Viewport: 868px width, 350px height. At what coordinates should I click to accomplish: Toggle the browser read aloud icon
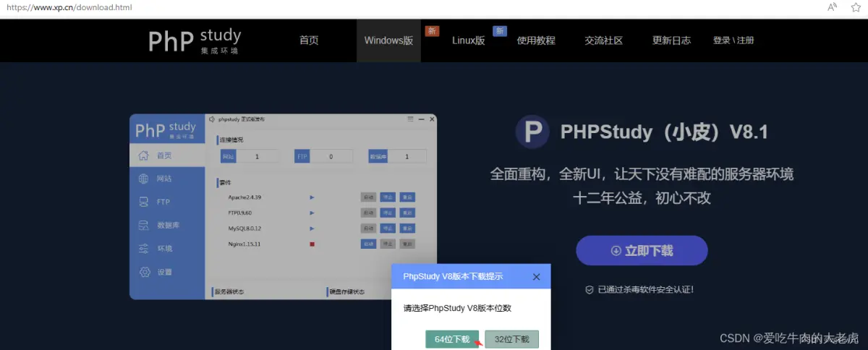tap(833, 7)
